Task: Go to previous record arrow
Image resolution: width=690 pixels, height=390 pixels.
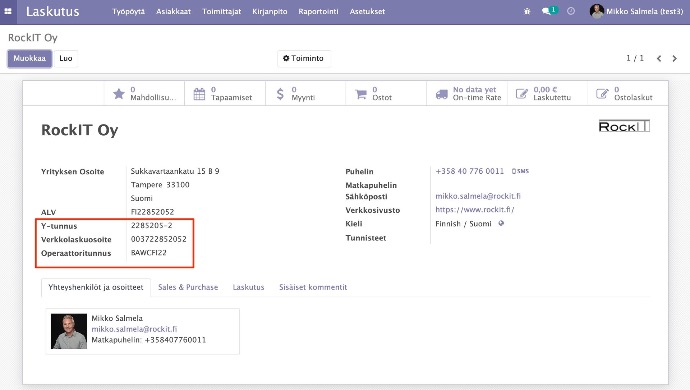Action: pyautogui.click(x=659, y=59)
